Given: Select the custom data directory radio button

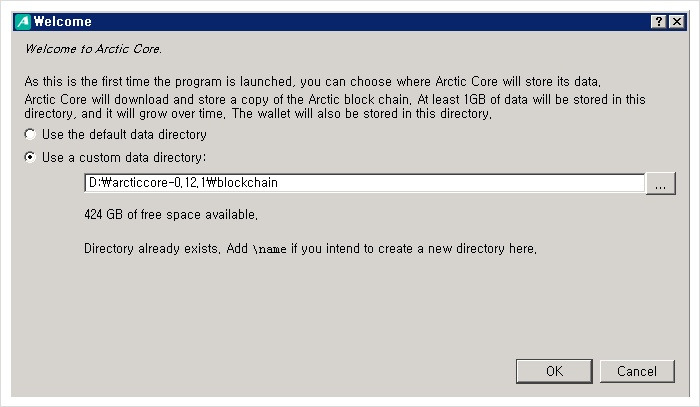Looking at the screenshot, I should coord(30,158).
